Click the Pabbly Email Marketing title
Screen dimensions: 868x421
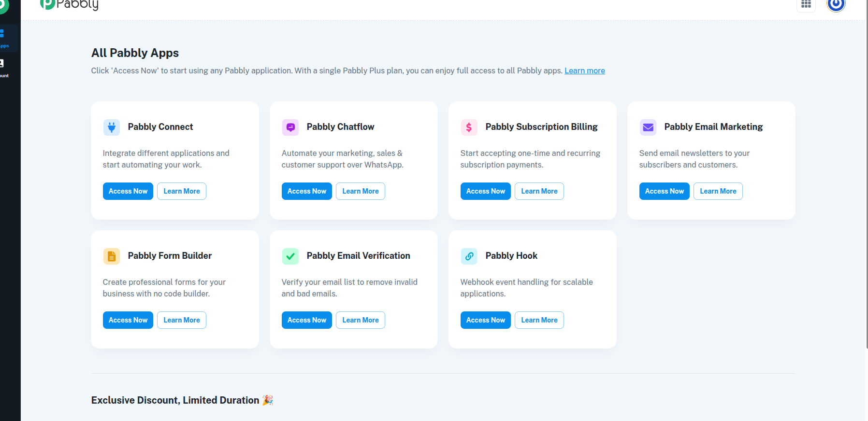click(713, 127)
